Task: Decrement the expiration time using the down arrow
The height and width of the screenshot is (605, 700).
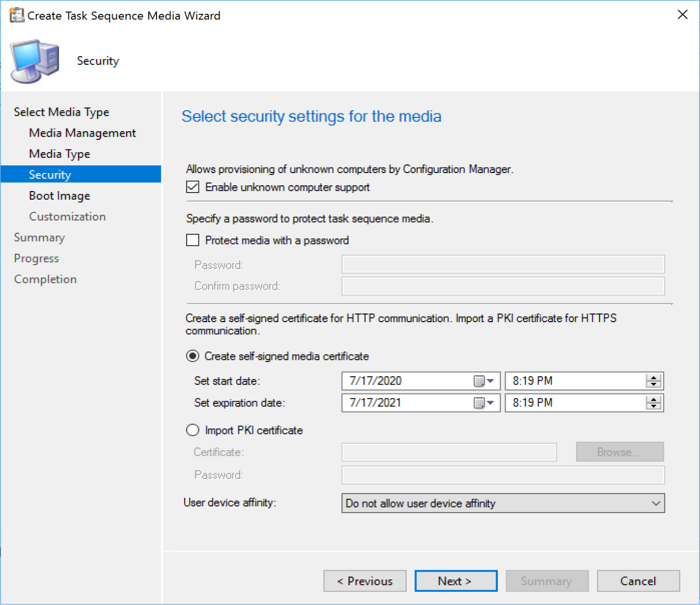Action: click(x=653, y=406)
